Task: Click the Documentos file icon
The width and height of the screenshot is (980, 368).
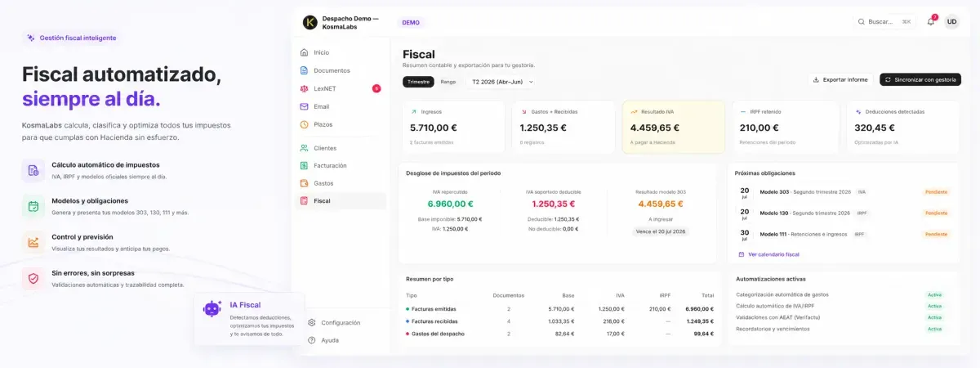Action: 304,70
